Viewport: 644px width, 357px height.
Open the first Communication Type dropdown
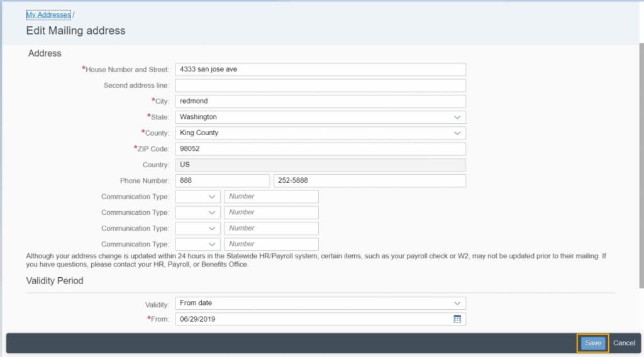pyautogui.click(x=212, y=197)
